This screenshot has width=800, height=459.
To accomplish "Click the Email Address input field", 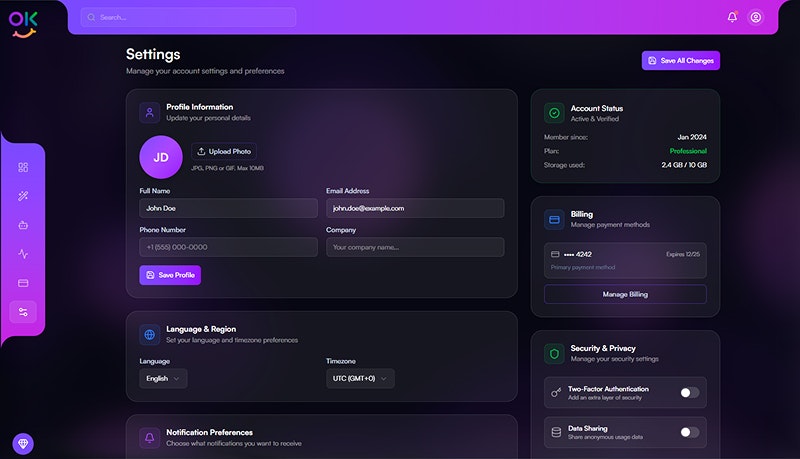I will 415,208.
